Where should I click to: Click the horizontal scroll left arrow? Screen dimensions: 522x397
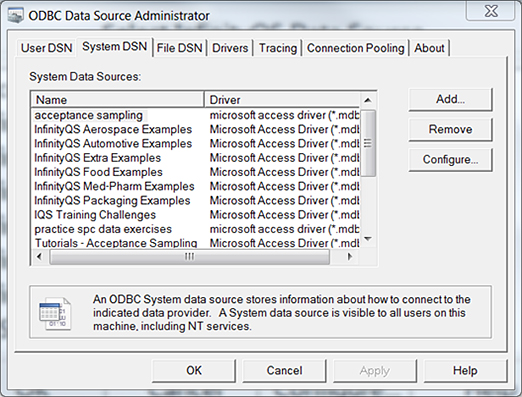[39, 257]
